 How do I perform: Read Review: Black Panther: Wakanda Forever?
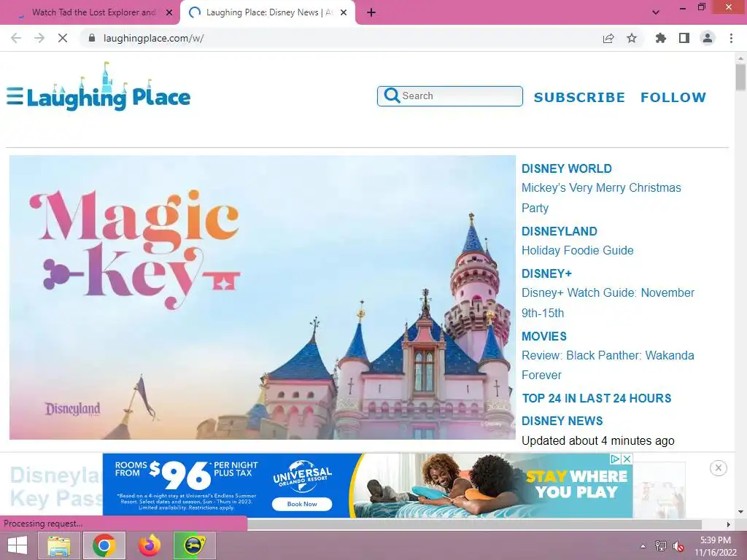point(608,365)
